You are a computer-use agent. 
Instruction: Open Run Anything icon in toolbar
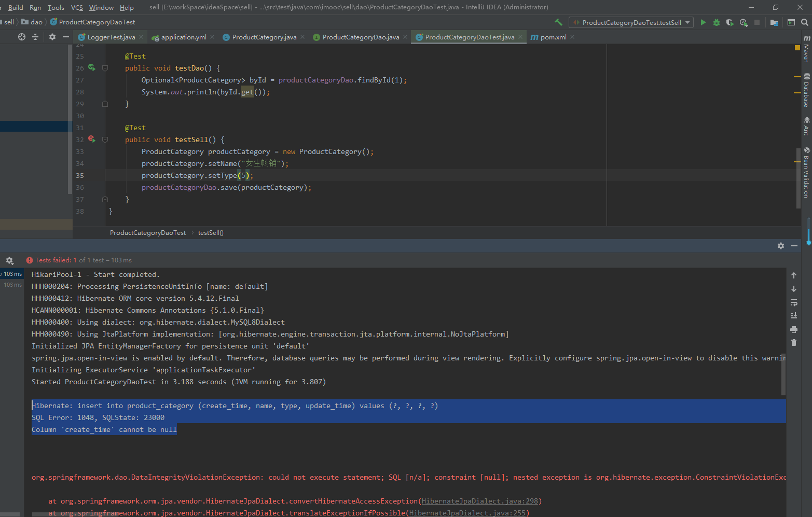pos(791,22)
